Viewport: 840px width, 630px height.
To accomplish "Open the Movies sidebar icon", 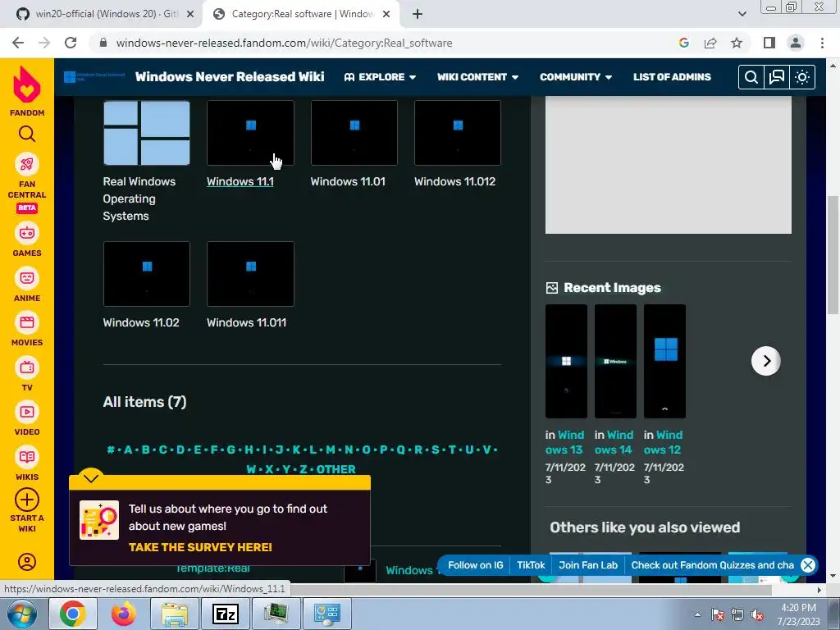I will pos(27,322).
